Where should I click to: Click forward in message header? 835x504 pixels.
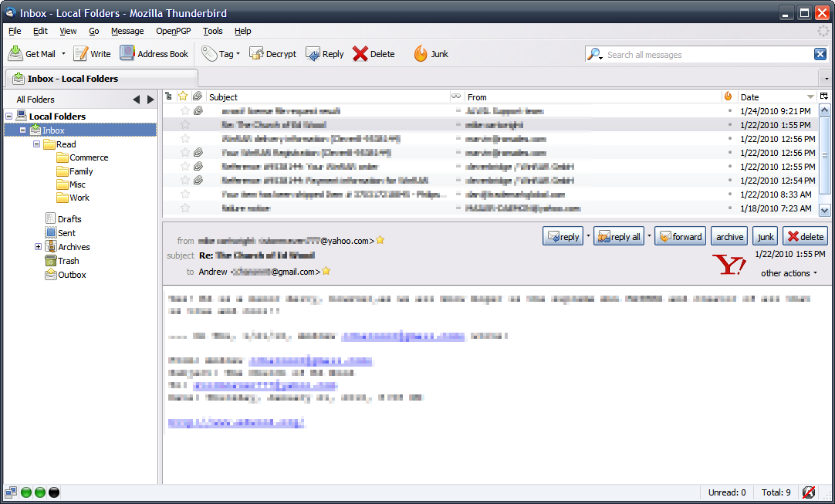[x=680, y=236]
